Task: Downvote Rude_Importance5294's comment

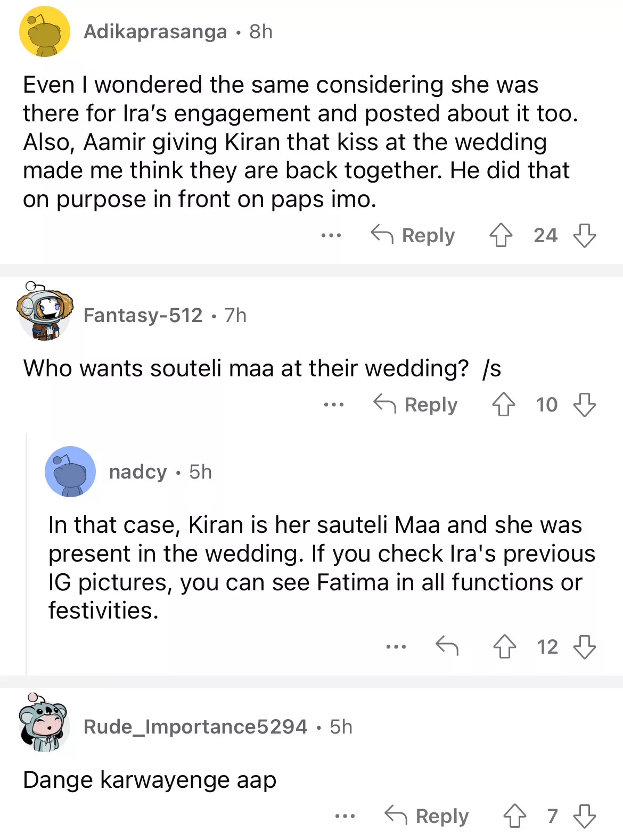Action: 584,816
